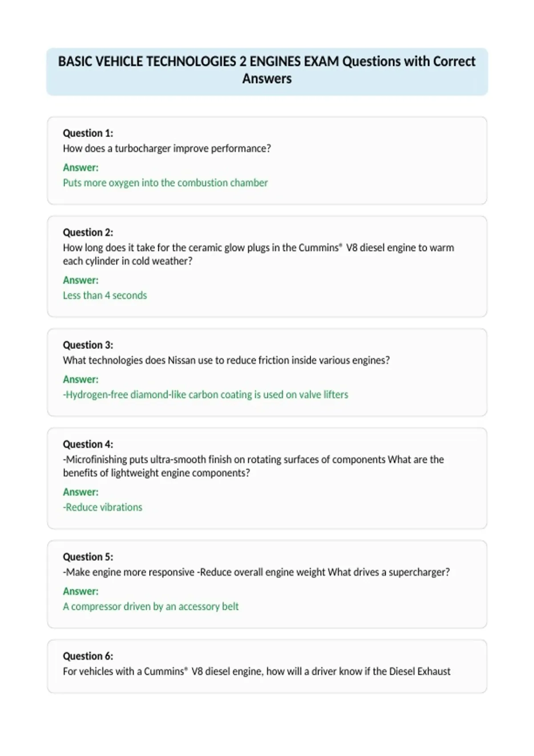Click the exam title header banner
Image resolution: width=534 pixels, height=756 pixels.
(x=267, y=71)
